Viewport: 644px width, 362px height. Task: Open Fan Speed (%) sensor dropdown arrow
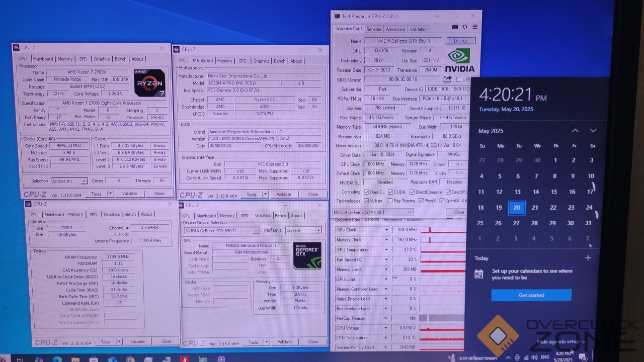(x=386, y=259)
